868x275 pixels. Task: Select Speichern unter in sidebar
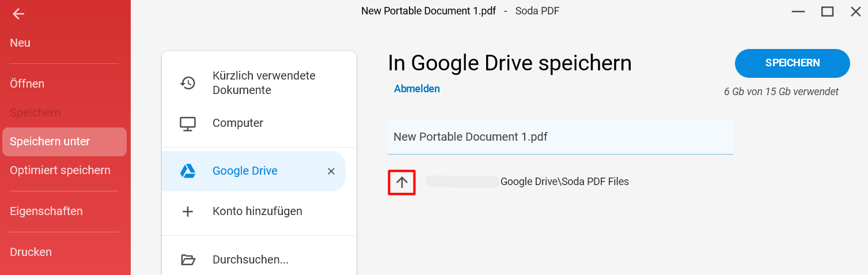(x=65, y=142)
